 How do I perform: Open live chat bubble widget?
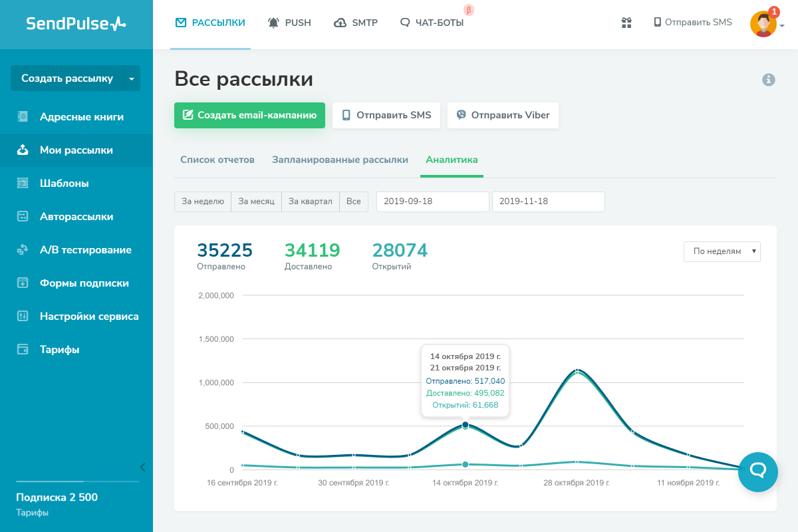[758, 471]
